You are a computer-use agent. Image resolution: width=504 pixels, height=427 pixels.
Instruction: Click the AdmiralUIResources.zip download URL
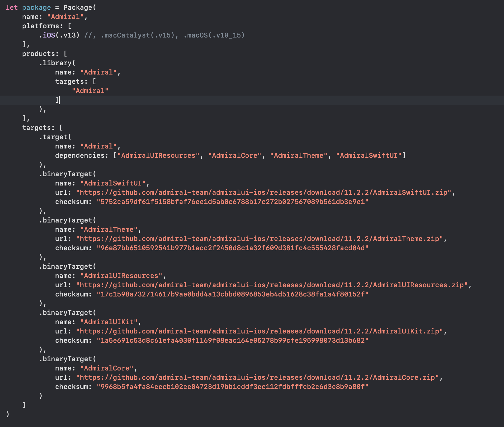pyautogui.click(x=272, y=285)
